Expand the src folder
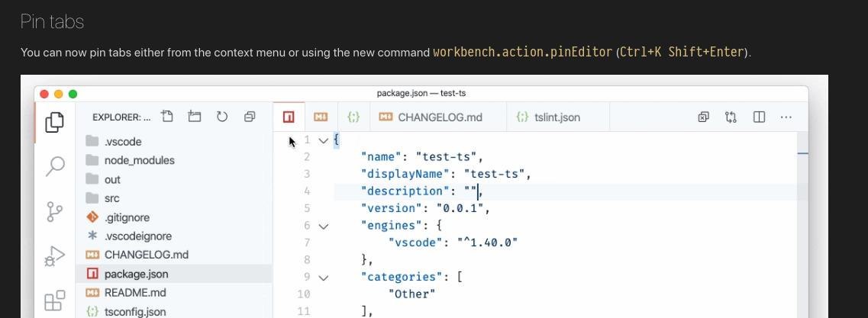This screenshot has width=868, height=318. tap(174, 198)
